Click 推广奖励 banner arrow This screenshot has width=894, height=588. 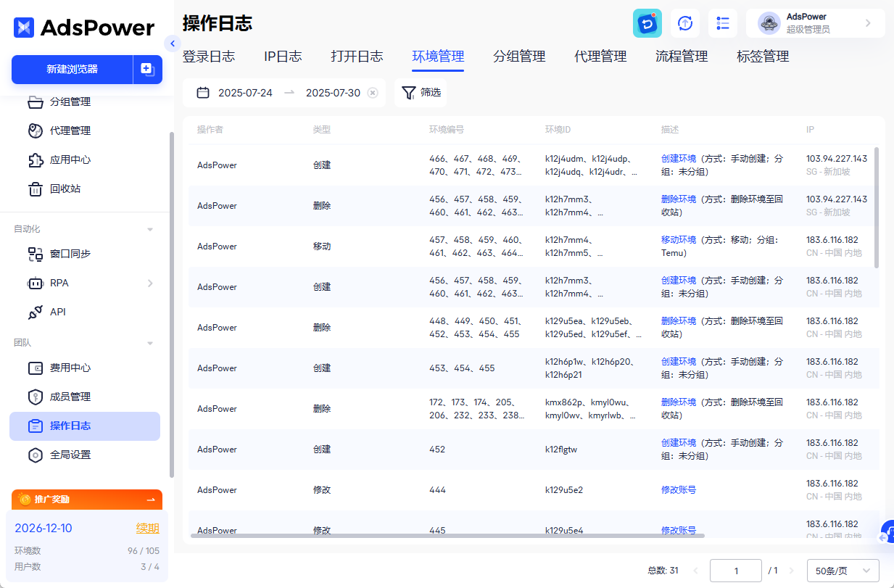151,499
